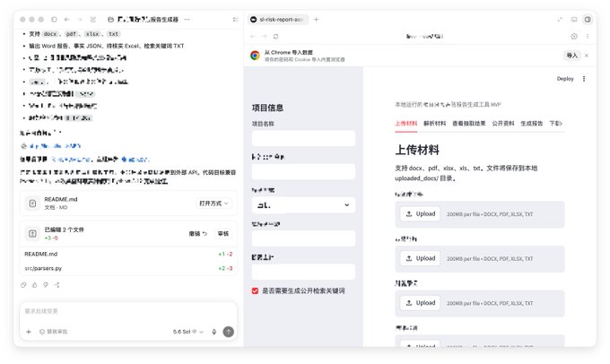
Task: Switch to the 上传材料 tab
Action: pos(406,124)
